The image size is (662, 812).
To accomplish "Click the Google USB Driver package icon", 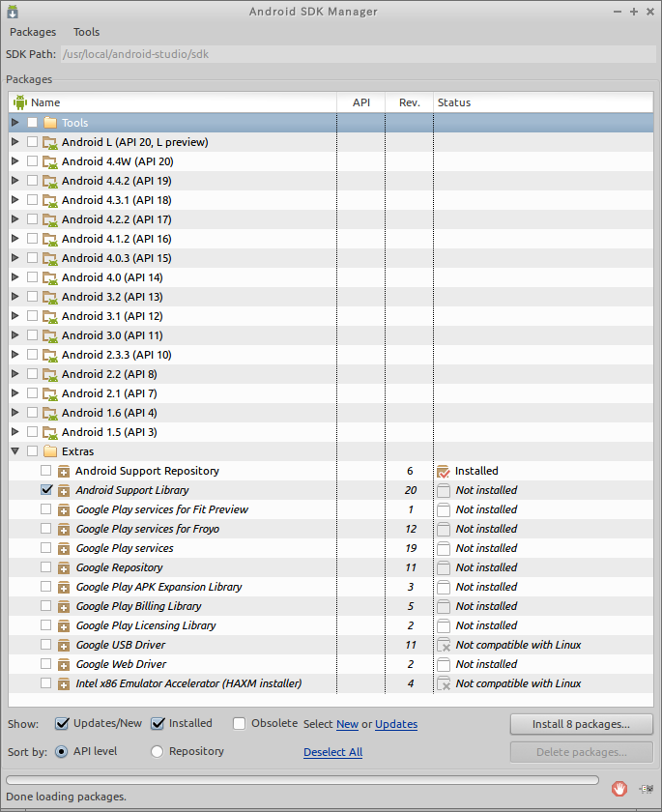I will (64, 646).
